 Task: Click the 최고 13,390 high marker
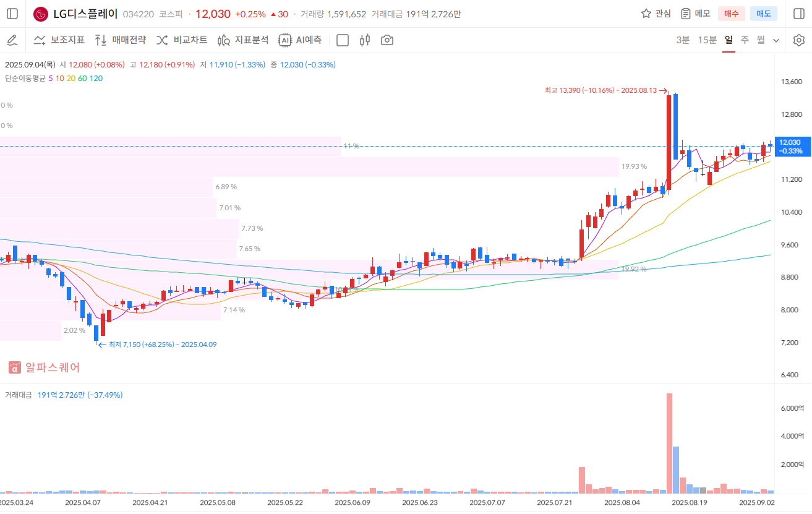(x=605, y=90)
